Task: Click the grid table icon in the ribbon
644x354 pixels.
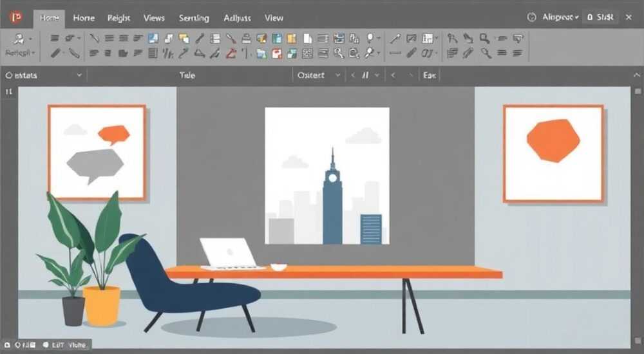Action: click(x=307, y=53)
